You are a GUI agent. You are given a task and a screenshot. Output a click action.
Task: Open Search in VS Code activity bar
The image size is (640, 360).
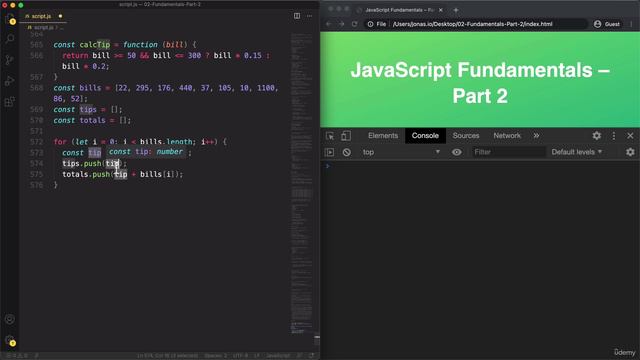click(10, 39)
